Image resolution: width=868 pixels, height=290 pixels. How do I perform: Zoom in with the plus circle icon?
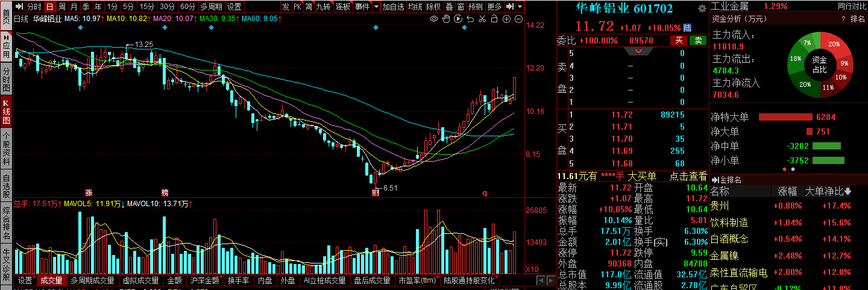[506, 19]
